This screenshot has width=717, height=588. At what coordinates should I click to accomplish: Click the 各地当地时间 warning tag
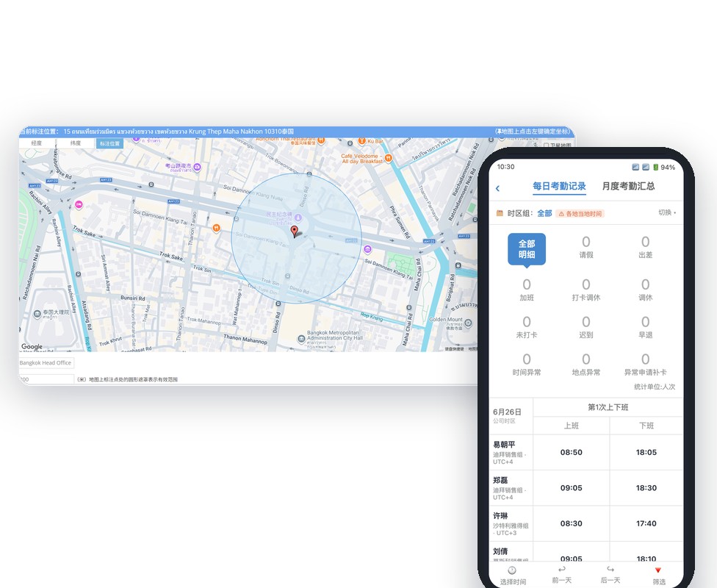point(580,214)
